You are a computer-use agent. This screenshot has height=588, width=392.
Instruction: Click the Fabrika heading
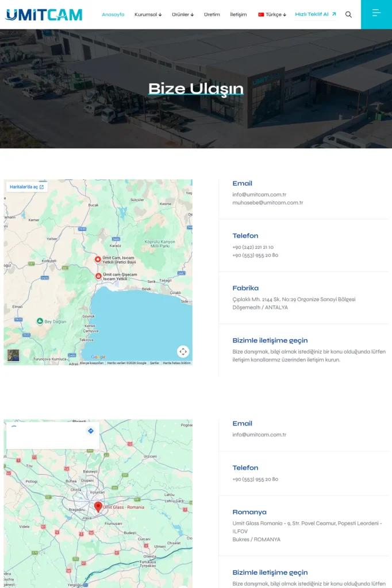tap(245, 288)
